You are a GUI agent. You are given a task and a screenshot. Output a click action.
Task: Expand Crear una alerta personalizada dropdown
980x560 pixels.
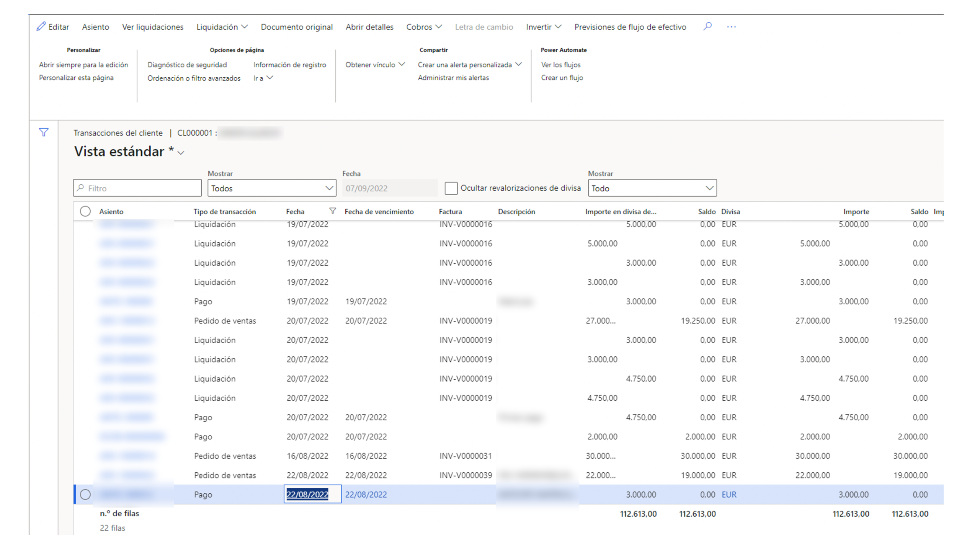click(x=470, y=65)
